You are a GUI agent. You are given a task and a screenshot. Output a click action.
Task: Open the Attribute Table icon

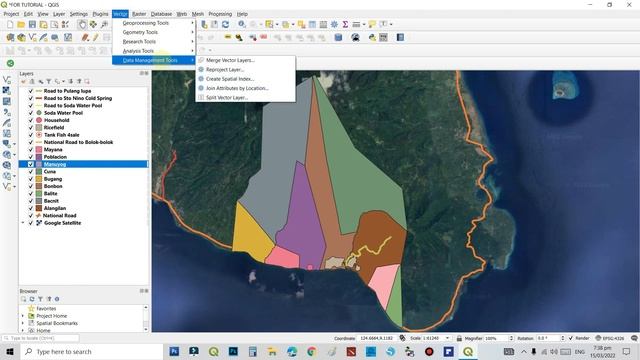click(x=312, y=24)
